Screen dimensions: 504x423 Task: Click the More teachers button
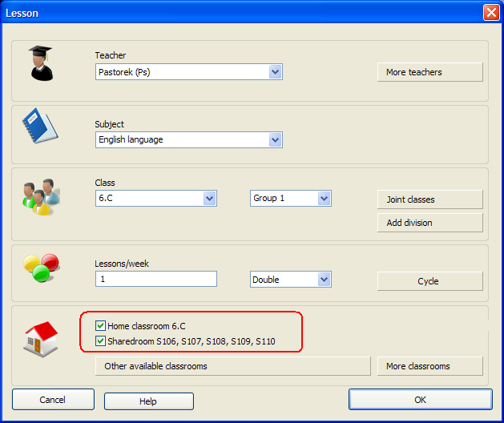(x=429, y=72)
